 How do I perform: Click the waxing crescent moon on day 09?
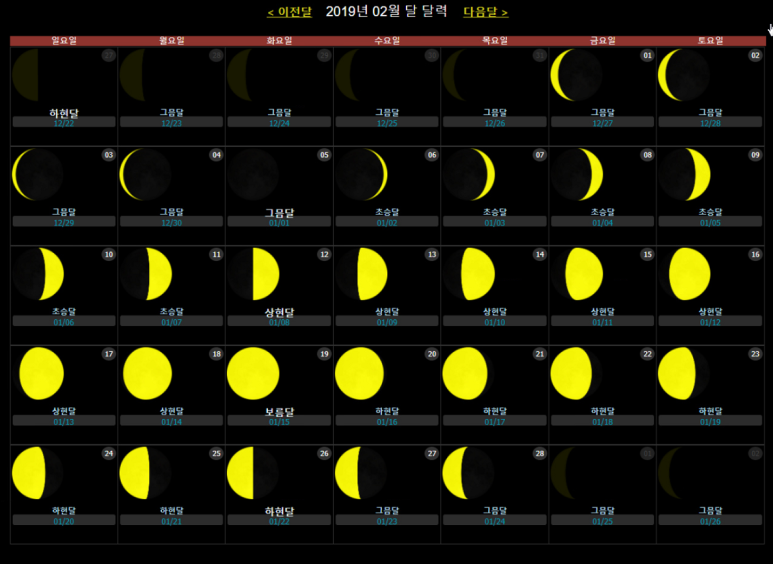point(684,175)
